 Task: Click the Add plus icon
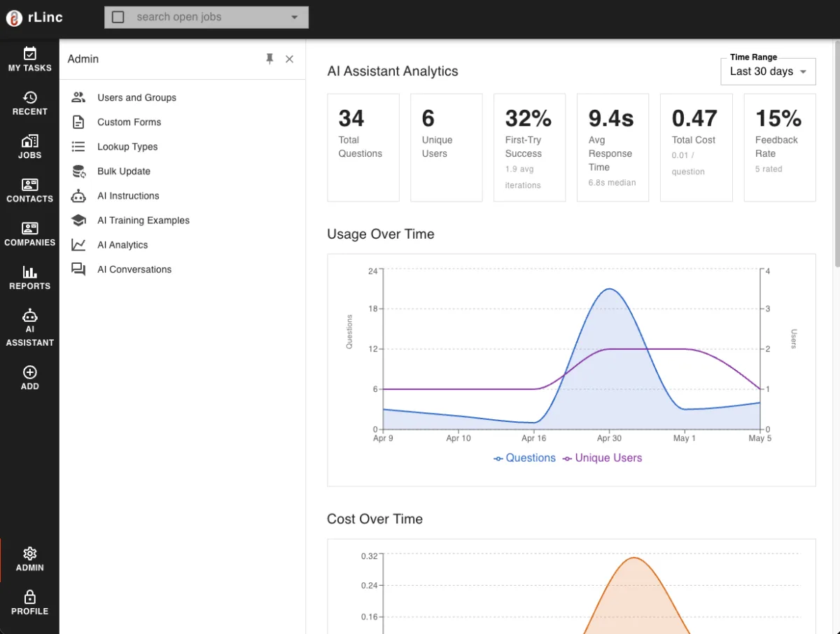pos(29,372)
